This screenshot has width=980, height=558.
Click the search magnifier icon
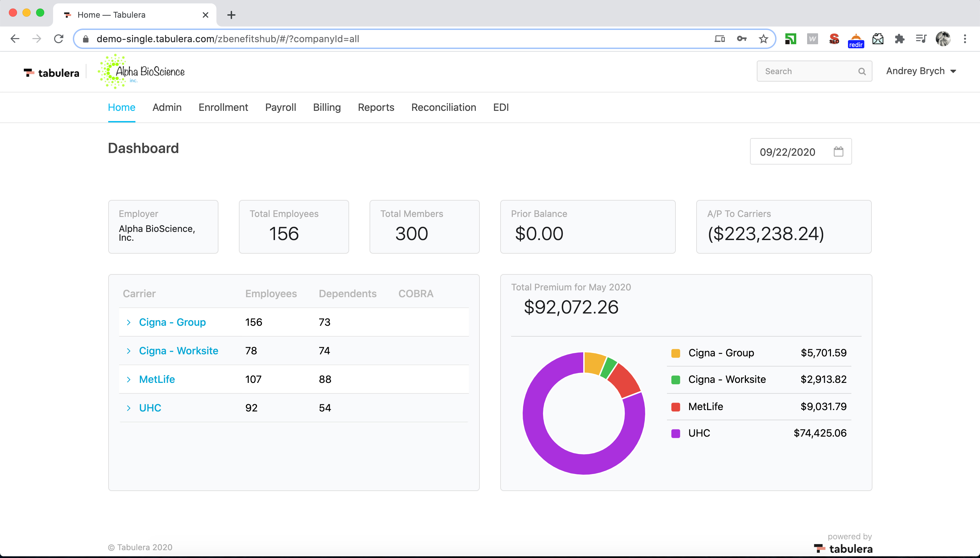point(862,71)
